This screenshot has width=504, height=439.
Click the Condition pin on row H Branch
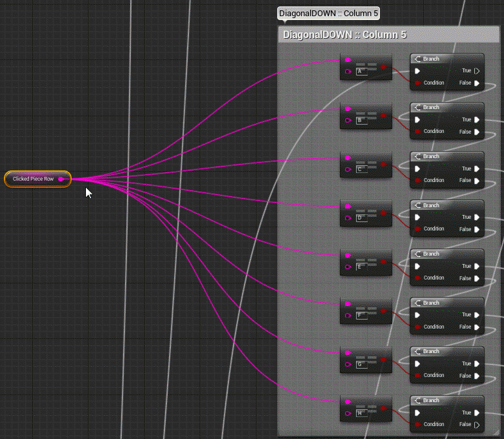coord(417,425)
